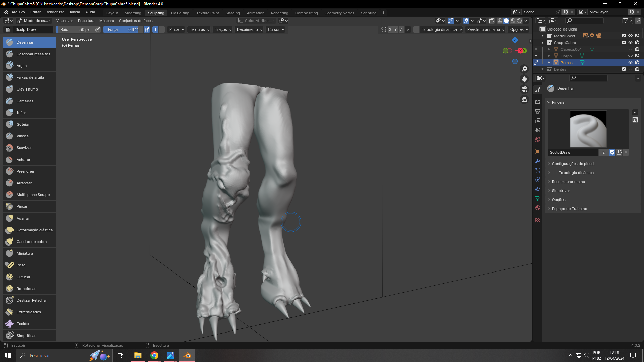Open the Modifiers wrench properties tab

click(x=538, y=161)
